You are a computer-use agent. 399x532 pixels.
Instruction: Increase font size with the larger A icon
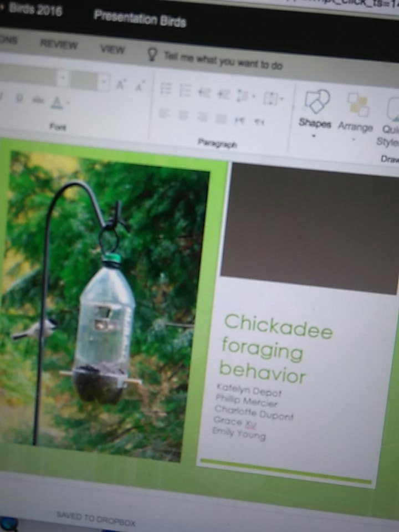coord(121,84)
